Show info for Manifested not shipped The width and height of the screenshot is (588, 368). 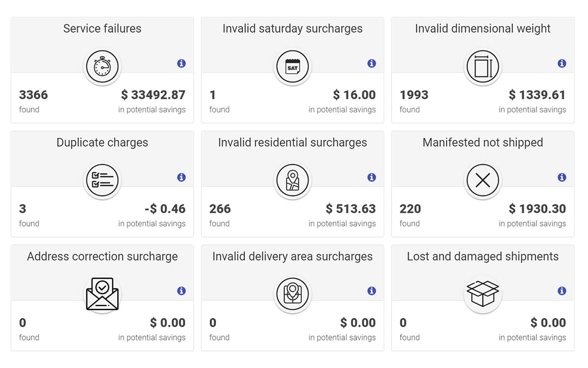(x=562, y=177)
